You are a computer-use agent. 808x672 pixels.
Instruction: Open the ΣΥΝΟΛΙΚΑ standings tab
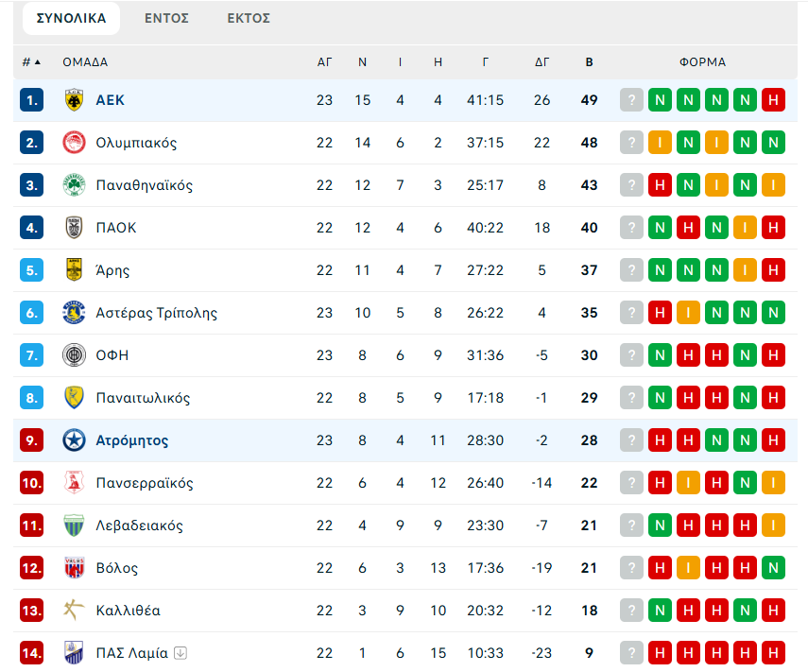click(x=72, y=18)
